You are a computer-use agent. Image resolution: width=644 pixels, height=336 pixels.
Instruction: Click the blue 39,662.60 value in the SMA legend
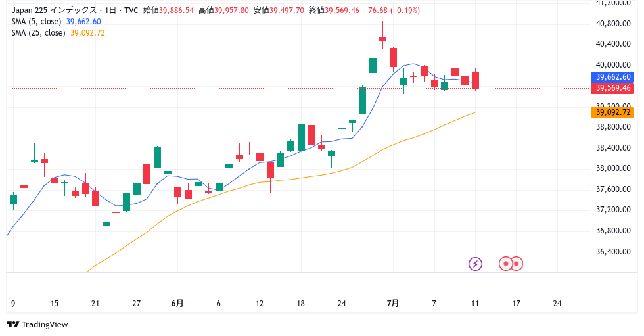pos(83,21)
